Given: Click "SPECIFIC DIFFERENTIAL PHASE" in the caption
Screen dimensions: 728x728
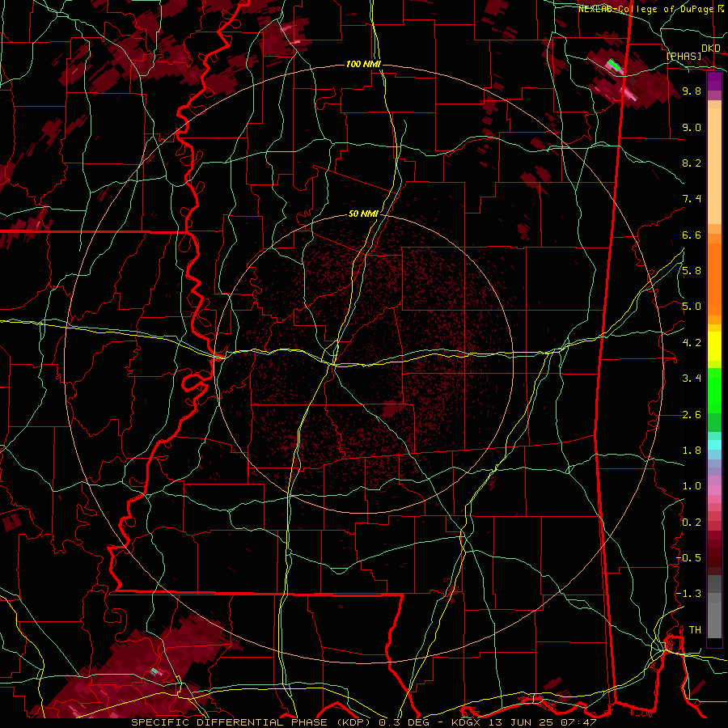Looking at the screenshot, I should (x=230, y=722).
